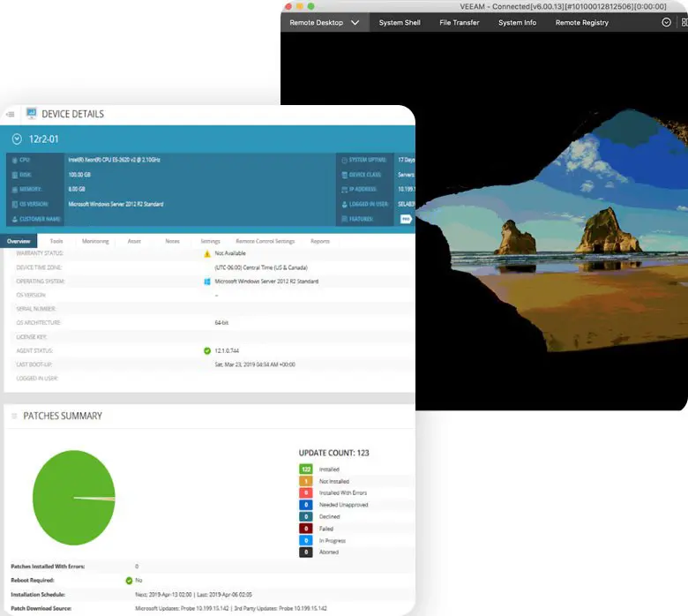
Task: Click the circled chevron icon in VEEAM toolbar
Action: point(666,22)
